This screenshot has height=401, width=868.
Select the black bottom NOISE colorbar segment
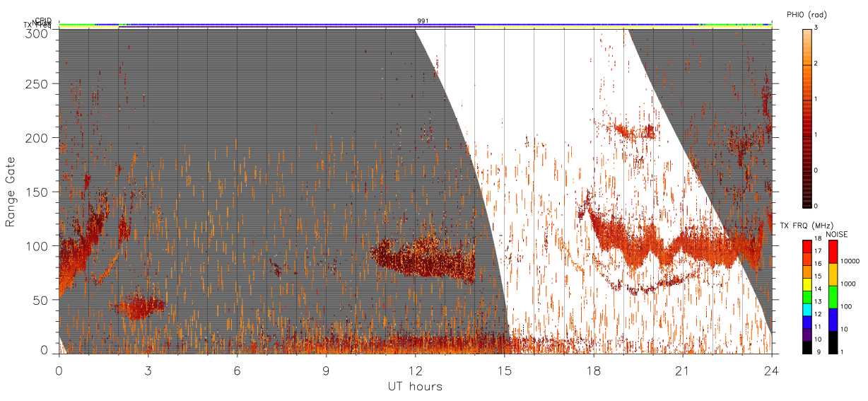pyautogui.click(x=833, y=342)
